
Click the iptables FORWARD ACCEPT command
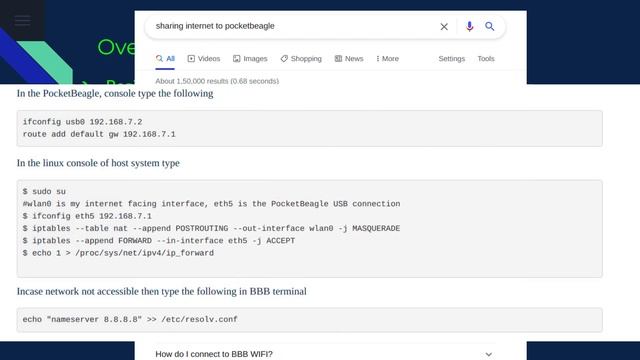(x=159, y=240)
